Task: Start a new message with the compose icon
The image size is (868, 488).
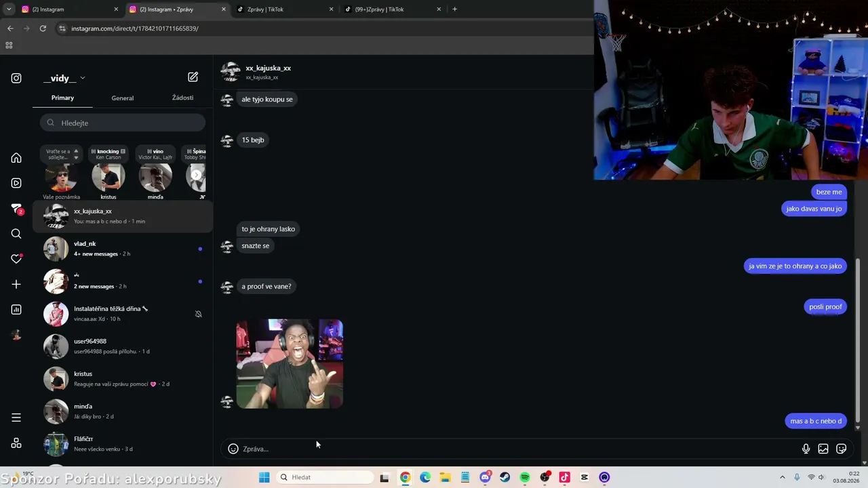Action: [x=193, y=77]
